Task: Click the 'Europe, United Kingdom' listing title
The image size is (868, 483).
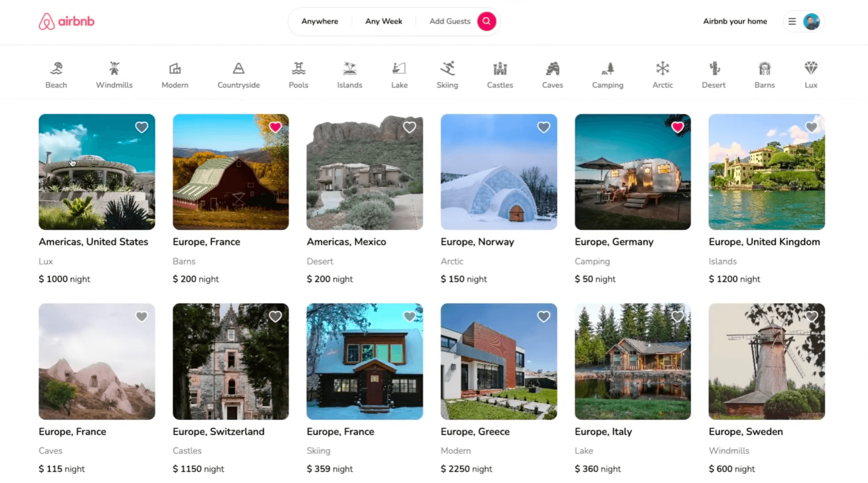Action: (x=764, y=242)
